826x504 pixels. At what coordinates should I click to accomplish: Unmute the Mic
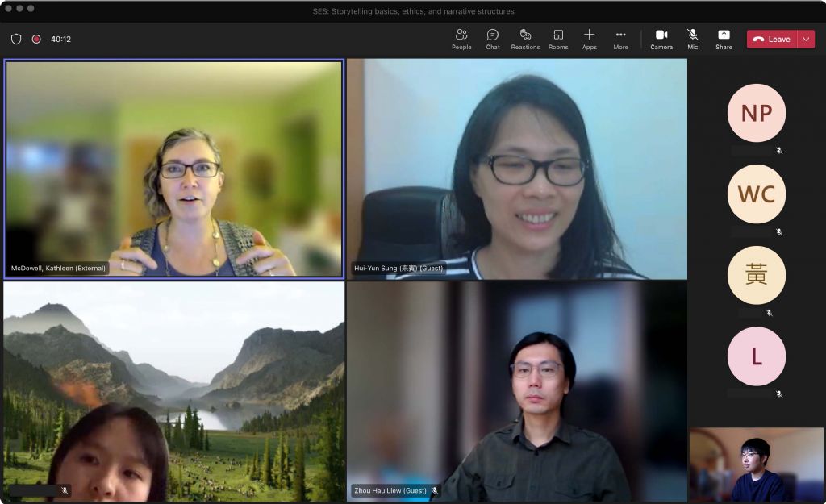693,40
